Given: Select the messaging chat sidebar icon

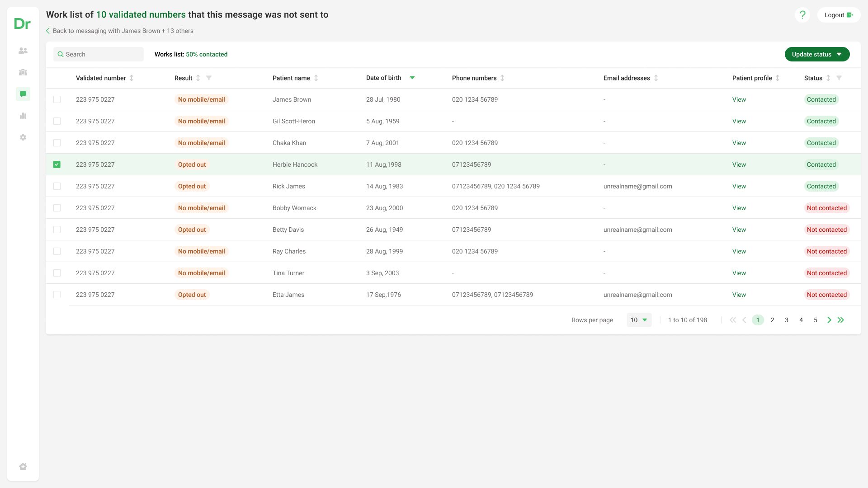Looking at the screenshot, I should 23,94.
